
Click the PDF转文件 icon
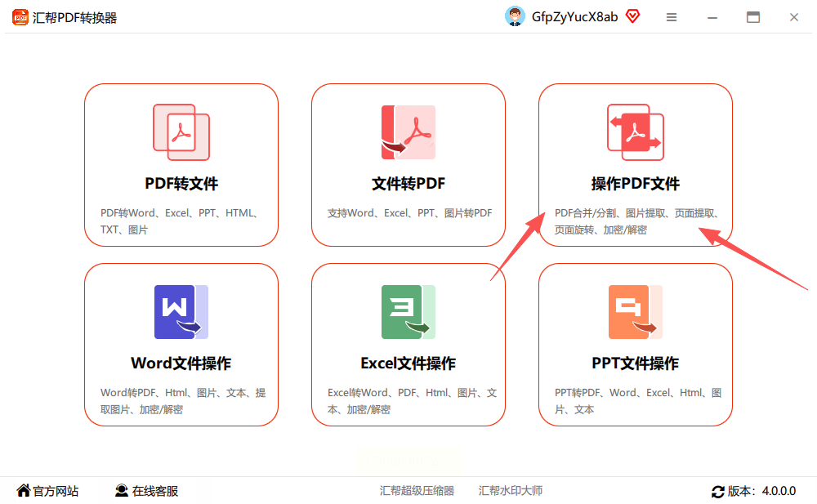[x=181, y=132]
